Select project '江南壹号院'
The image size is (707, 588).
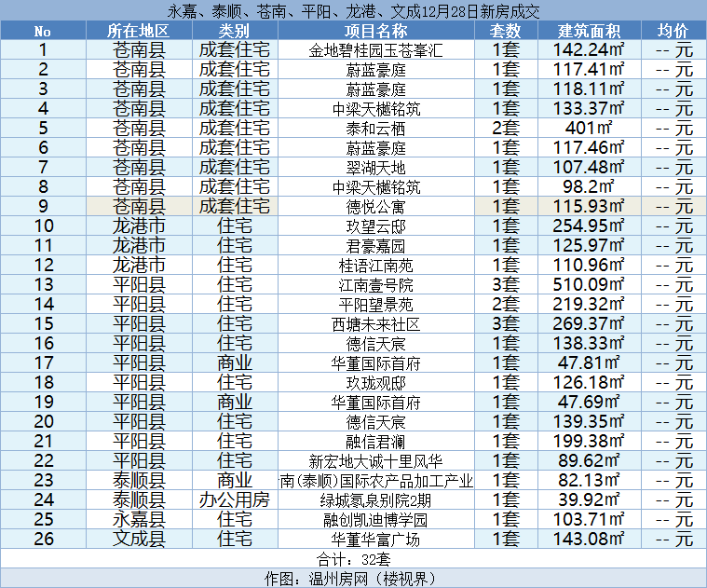(375, 285)
